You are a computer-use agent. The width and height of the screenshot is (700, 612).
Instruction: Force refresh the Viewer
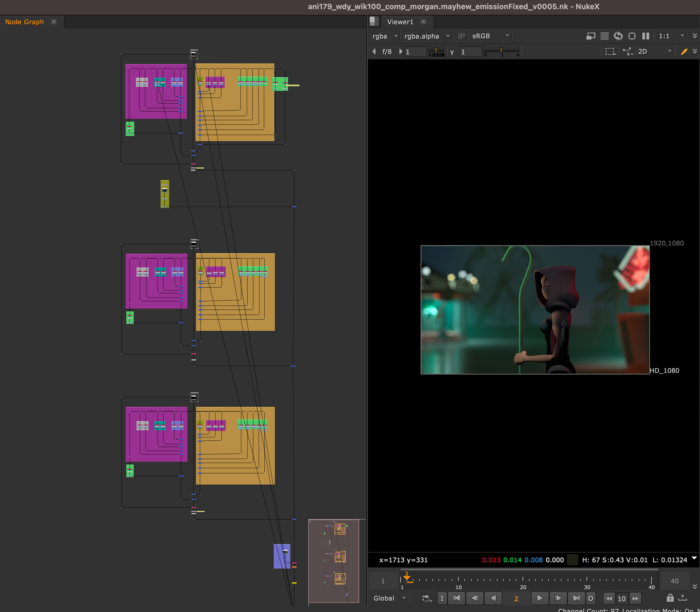(618, 36)
